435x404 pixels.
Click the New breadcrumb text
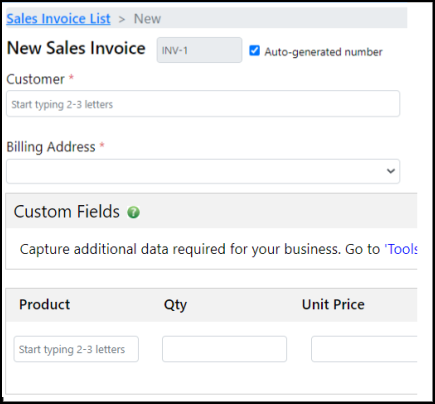147,19
